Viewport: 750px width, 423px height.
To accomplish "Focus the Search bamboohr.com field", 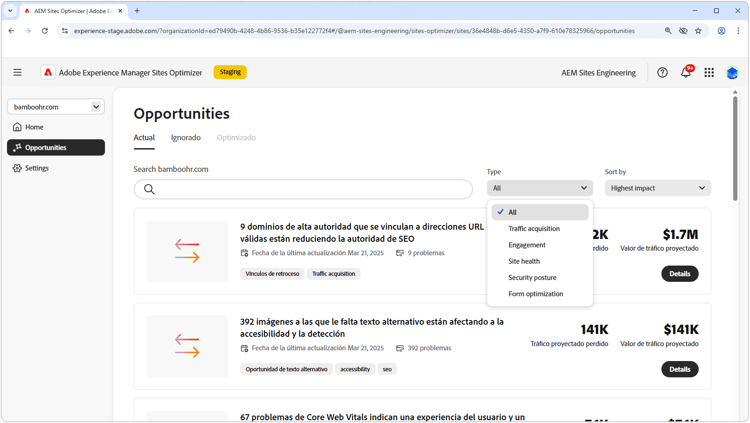I will pyautogui.click(x=303, y=189).
